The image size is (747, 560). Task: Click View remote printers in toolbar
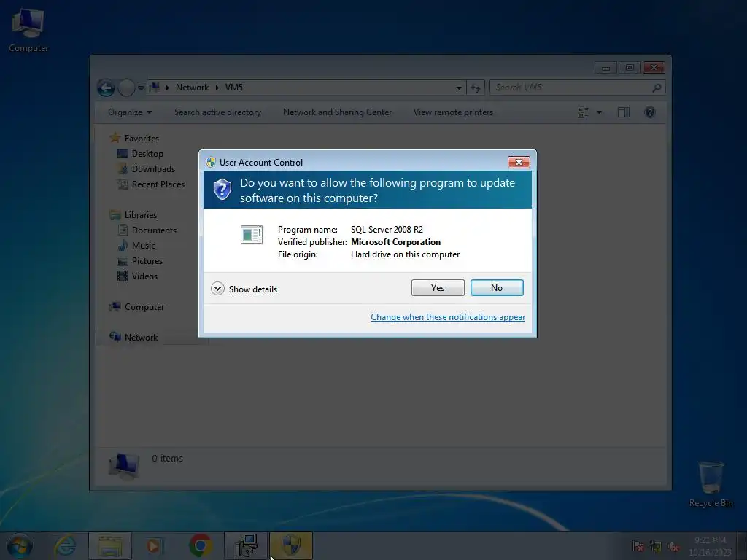pos(453,112)
